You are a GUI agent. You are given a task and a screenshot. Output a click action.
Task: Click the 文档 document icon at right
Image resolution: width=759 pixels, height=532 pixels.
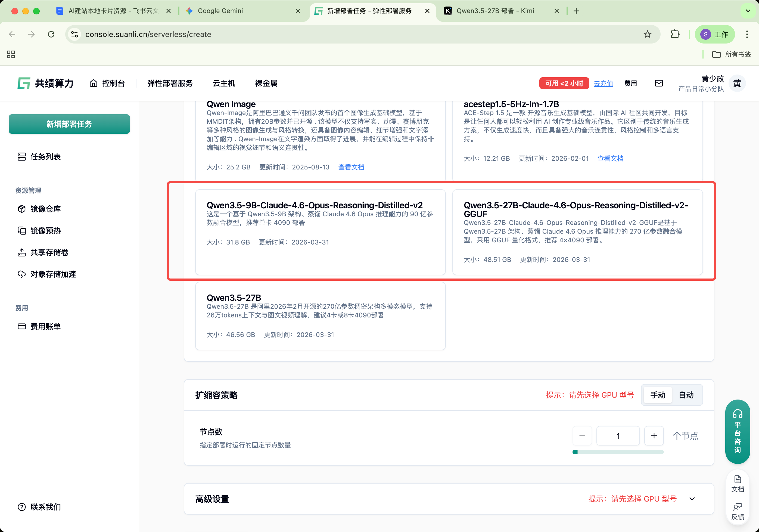(737, 483)
